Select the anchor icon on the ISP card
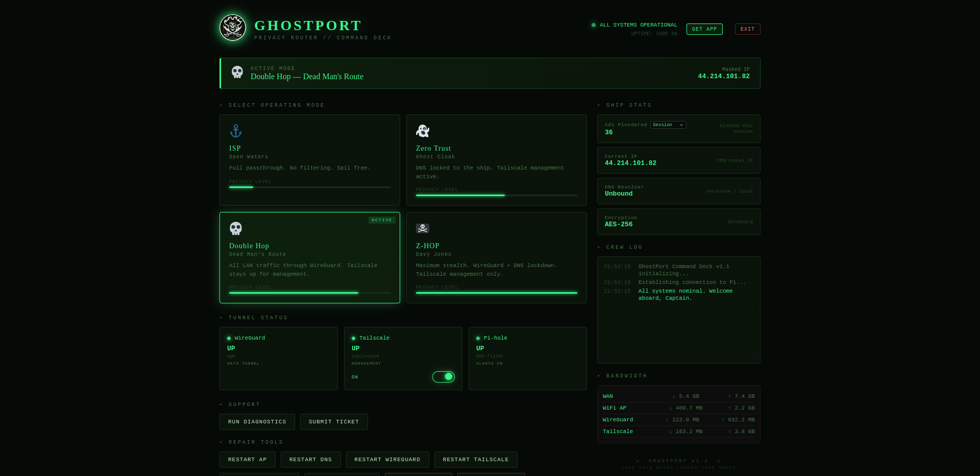980x476 pixels. [236, 131]
